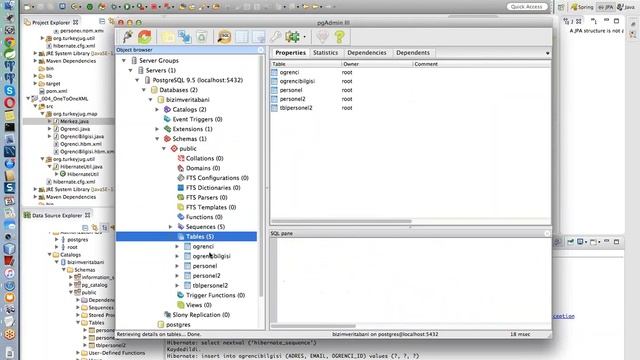
Task: Select the Data Source Explorer tab in Eclipse
Action: (x=57, y=215)
